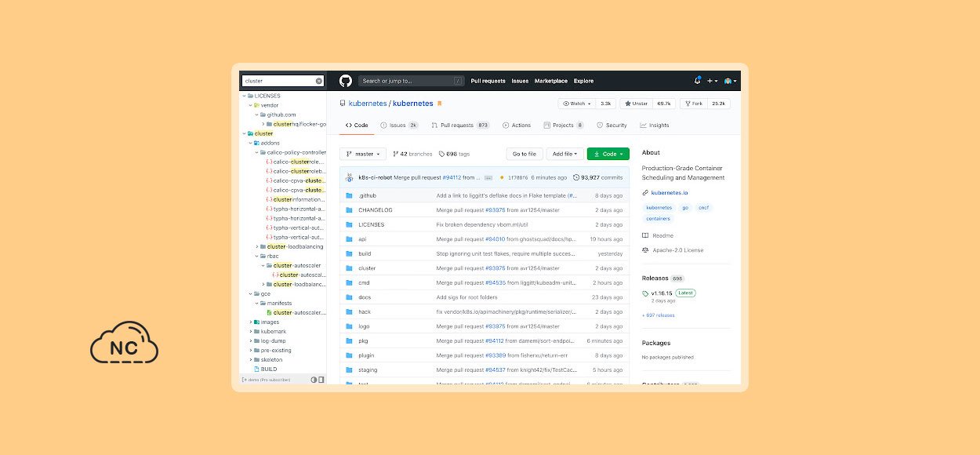Image resolution: width=980 pixels, height=455 pixels.
Task: Open Explore in the top navigation
Action: [x=583, y=81]
